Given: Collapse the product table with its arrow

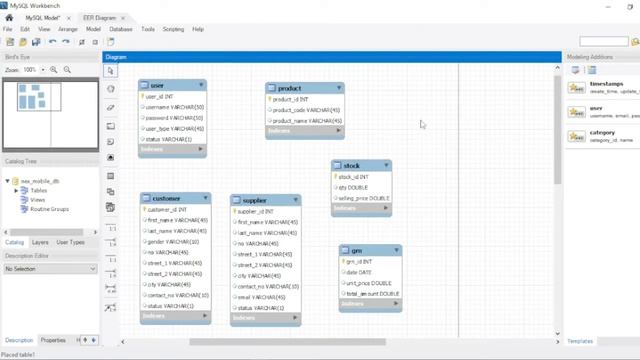Looking at the screenshot, I should (339, 88).
